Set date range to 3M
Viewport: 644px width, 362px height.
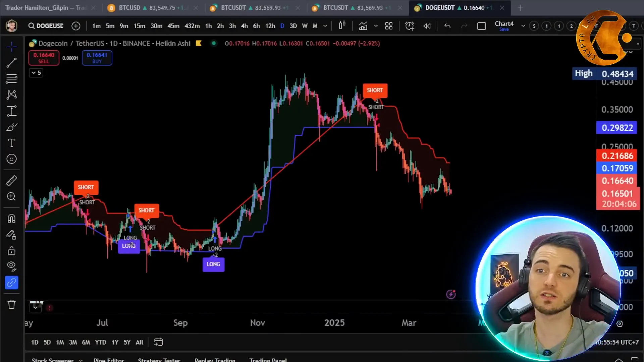click(x=73, y=342)
